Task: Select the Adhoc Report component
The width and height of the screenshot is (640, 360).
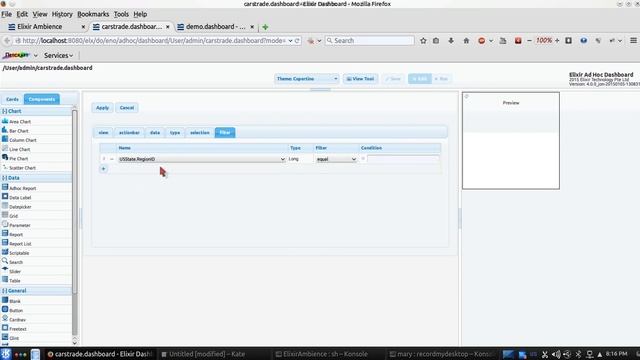Action: click(x=19, y=188)
